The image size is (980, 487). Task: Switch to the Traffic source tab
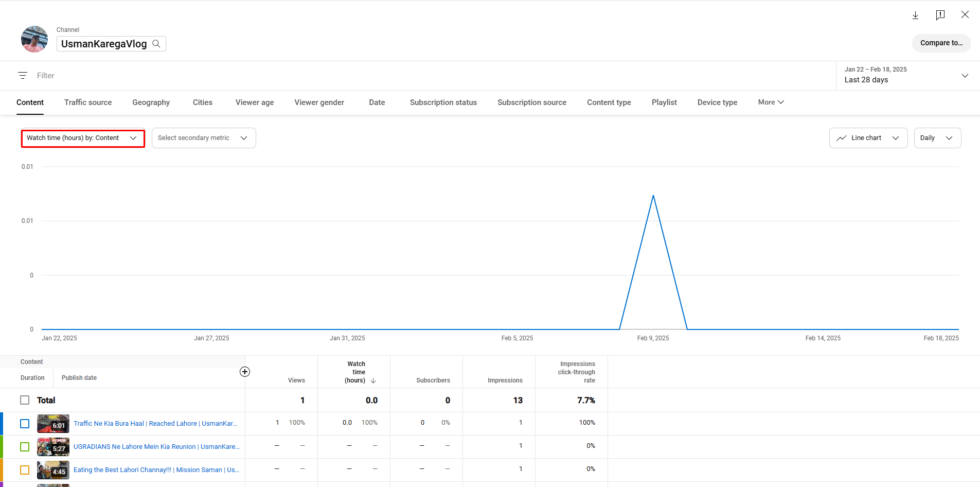(x=87, y=102)
